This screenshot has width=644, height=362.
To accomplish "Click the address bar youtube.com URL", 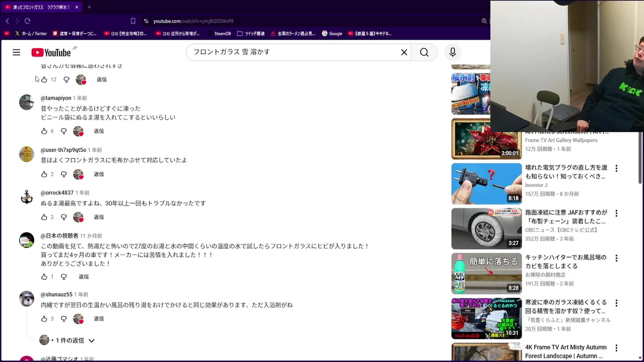I will click(x=193, y=21).
